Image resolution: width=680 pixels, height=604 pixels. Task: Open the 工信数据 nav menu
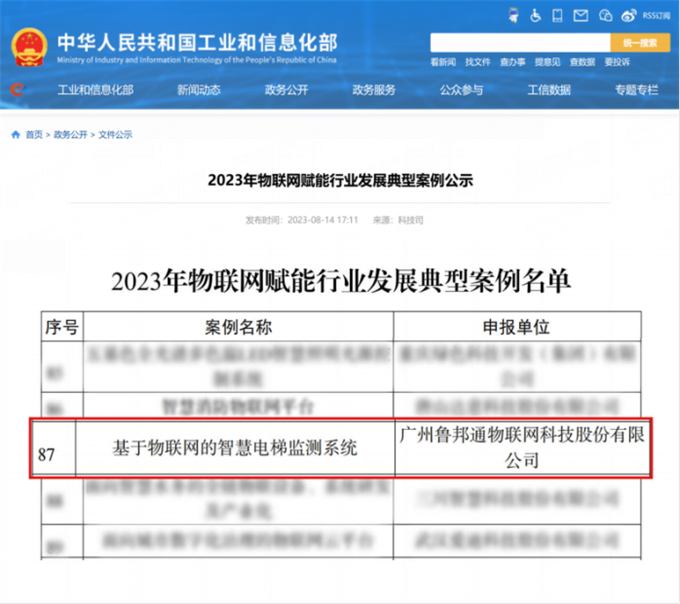tap(549, 90)
